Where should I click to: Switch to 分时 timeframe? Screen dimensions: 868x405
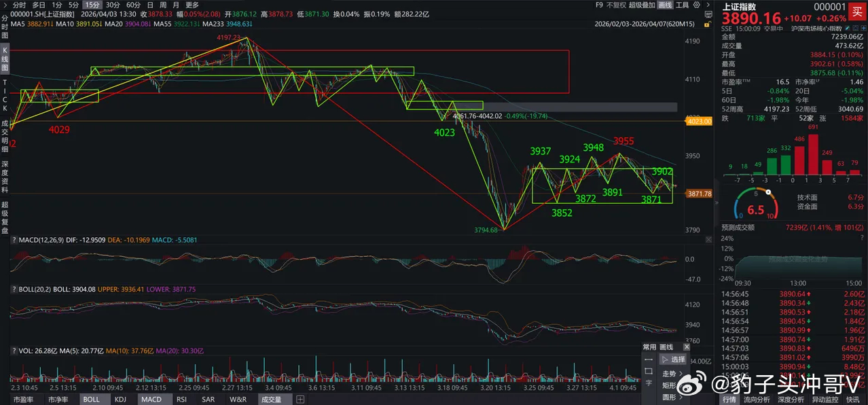pyautogui.click(x=19, y=5)
